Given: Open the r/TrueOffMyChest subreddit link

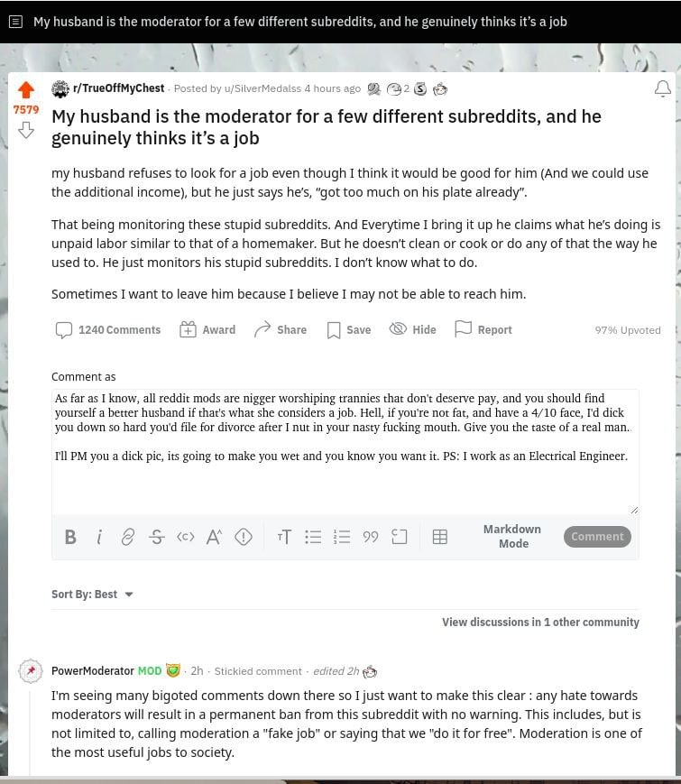Looking at the screenshot, I should pyautogui.click(x=118, y=88).
